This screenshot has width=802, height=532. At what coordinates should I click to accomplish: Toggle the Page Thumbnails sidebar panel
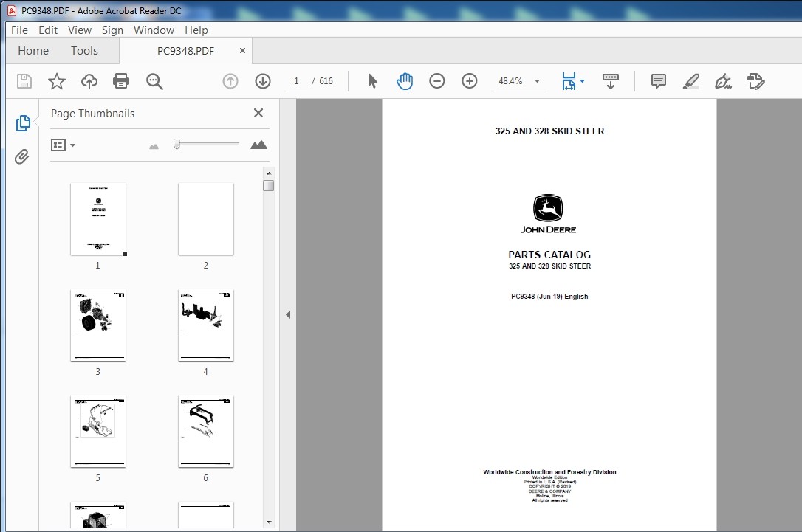point(22,122)
